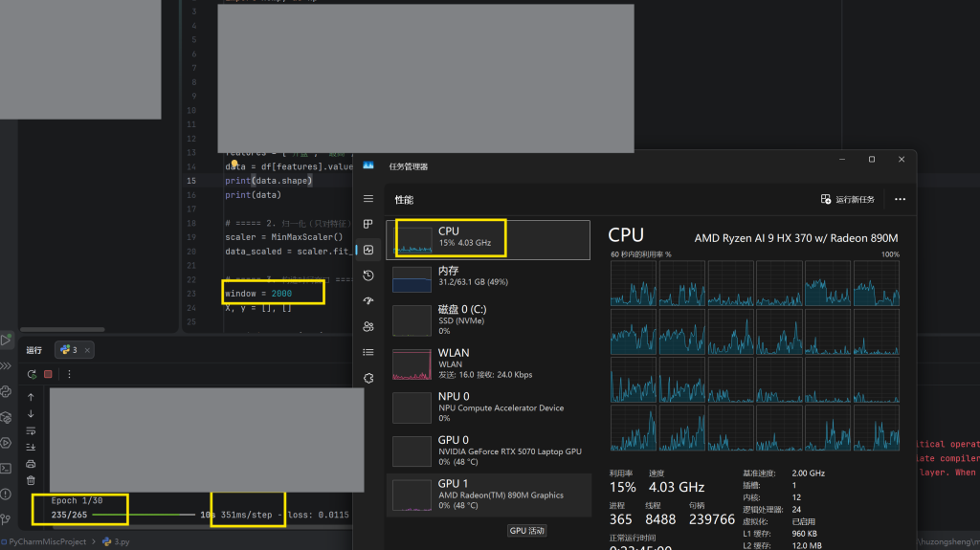Viewport: 980px width, 550px height.
Task: Open Startup apps page icon
Action: pyautogui.click(x=368, y=300)
